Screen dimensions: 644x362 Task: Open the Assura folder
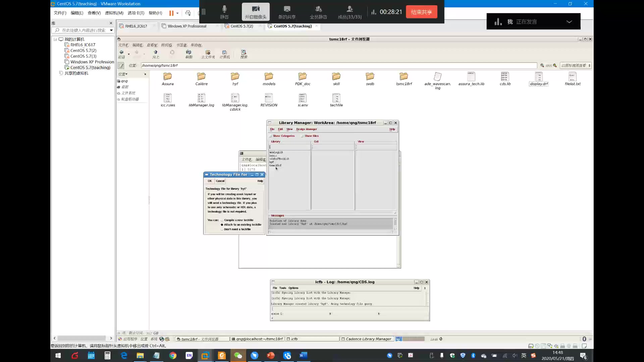168,79
